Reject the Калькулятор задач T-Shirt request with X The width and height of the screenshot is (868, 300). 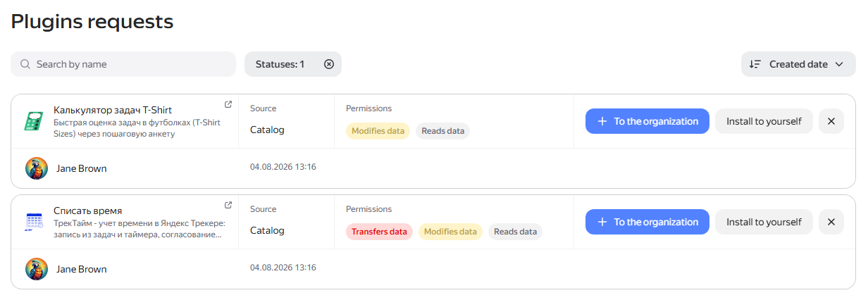[831, 121]
